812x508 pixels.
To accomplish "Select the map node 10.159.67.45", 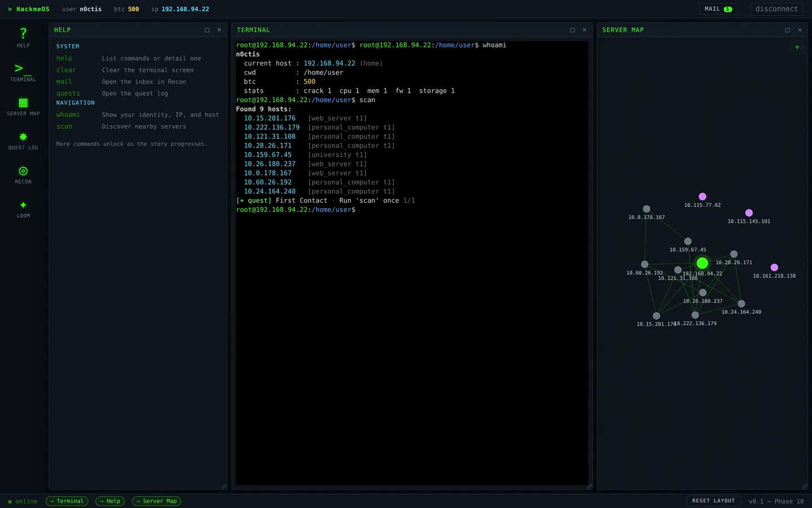I will click(688, 241).
